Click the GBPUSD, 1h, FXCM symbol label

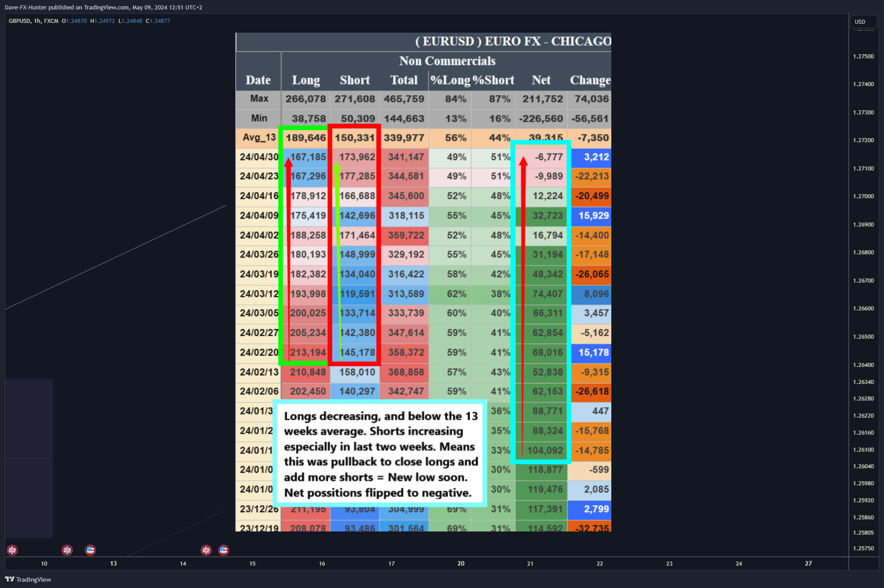[x=34, y=21]
